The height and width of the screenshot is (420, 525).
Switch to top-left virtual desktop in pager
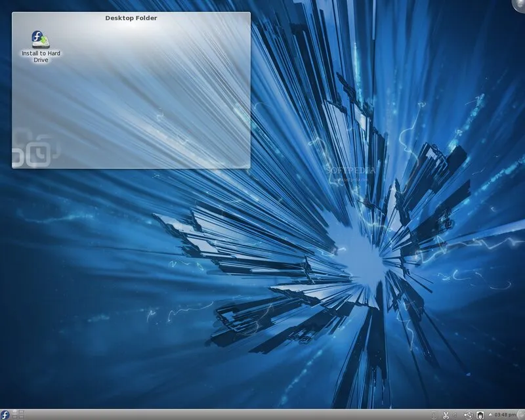pyautogui.click(x=14, y=412)
